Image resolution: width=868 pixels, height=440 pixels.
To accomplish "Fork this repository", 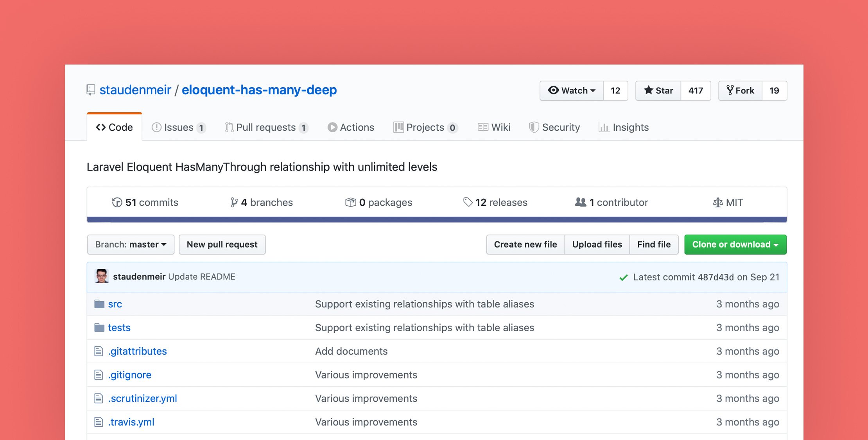I will click(x=741, y=91).
